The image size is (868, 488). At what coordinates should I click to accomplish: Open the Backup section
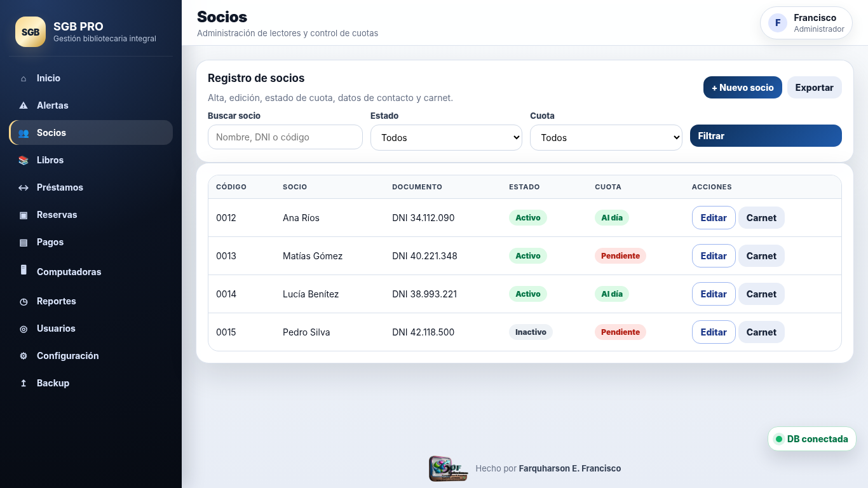click(91, 383)
